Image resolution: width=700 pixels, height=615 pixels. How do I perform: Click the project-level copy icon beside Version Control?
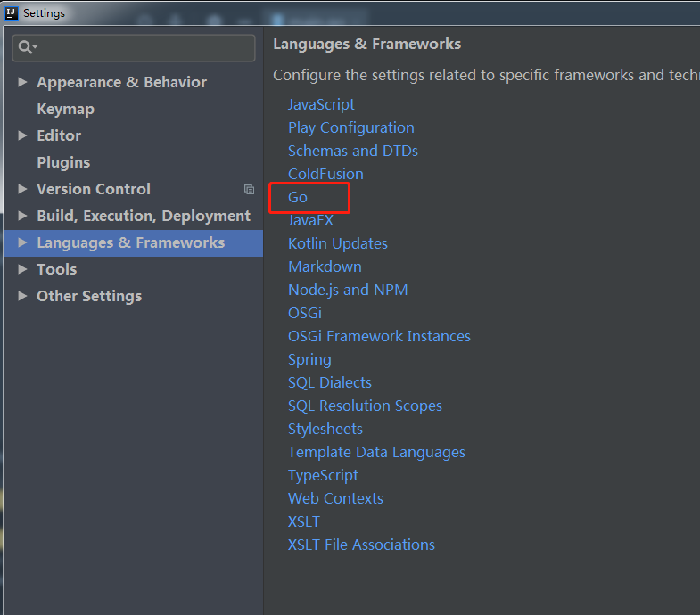click(249, 190)
